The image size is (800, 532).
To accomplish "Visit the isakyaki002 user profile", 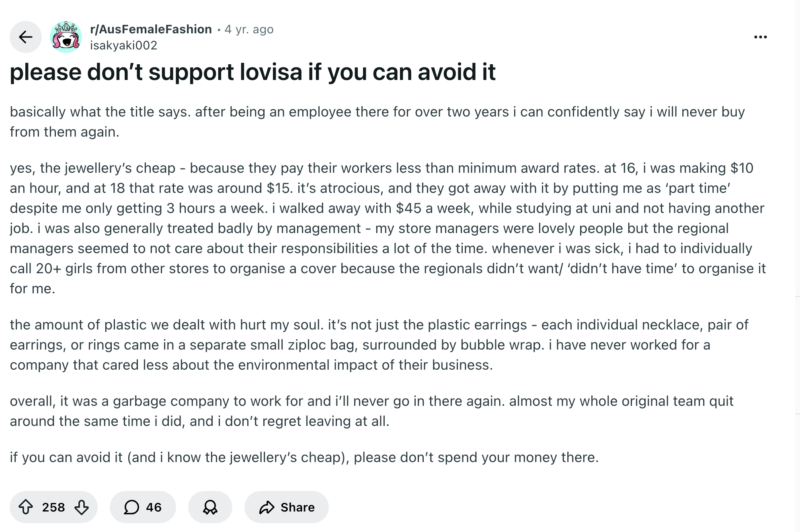I will point(123,45).
